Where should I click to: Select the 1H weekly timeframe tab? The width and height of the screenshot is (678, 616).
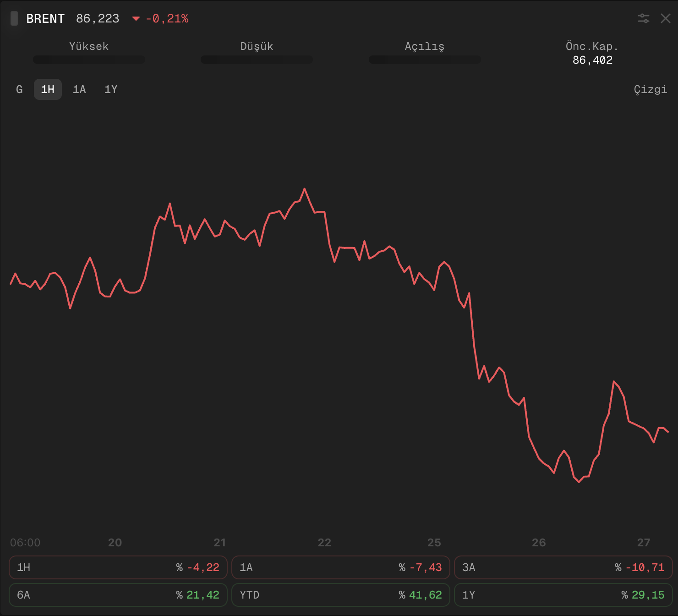pyautogui.click(x=48, y=89)
